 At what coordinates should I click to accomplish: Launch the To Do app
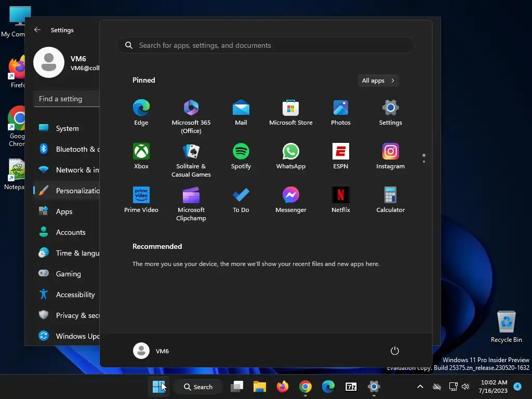(241, 200)
